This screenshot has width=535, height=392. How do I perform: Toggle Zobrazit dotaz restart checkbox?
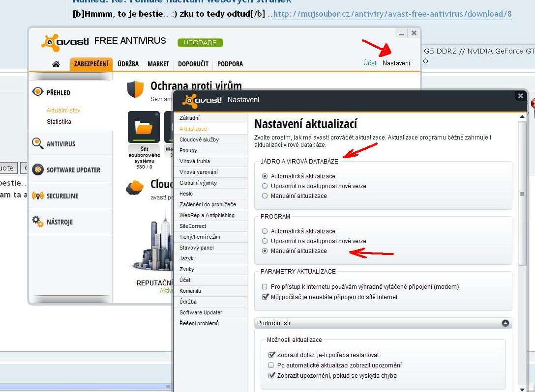271,355
